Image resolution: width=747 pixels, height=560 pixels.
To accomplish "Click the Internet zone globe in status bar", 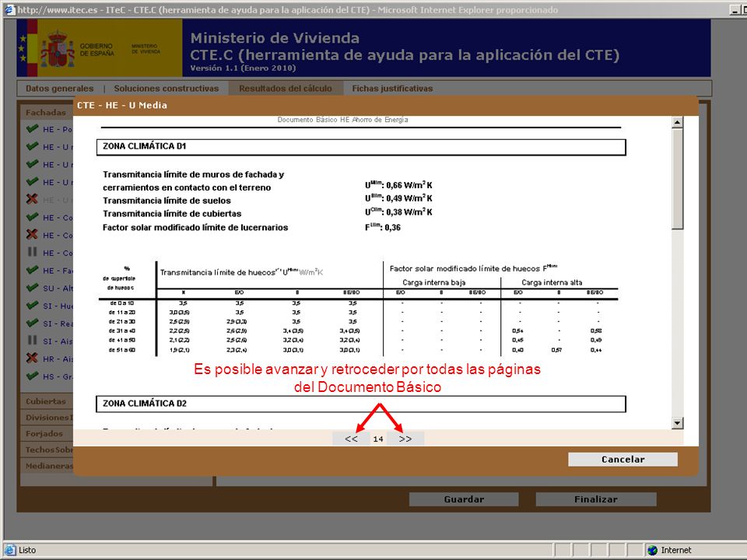I will (652, 550).
